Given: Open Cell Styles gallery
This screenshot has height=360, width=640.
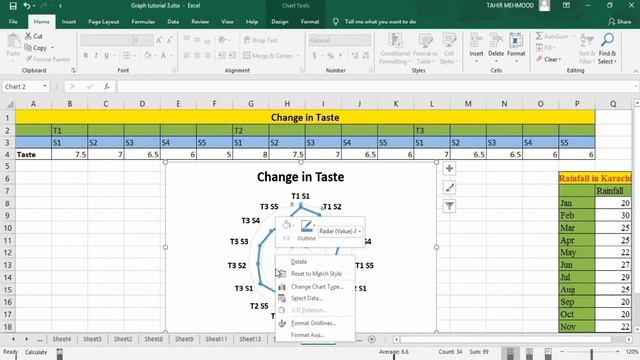Looking at the screenshot, I should point(449,48).
